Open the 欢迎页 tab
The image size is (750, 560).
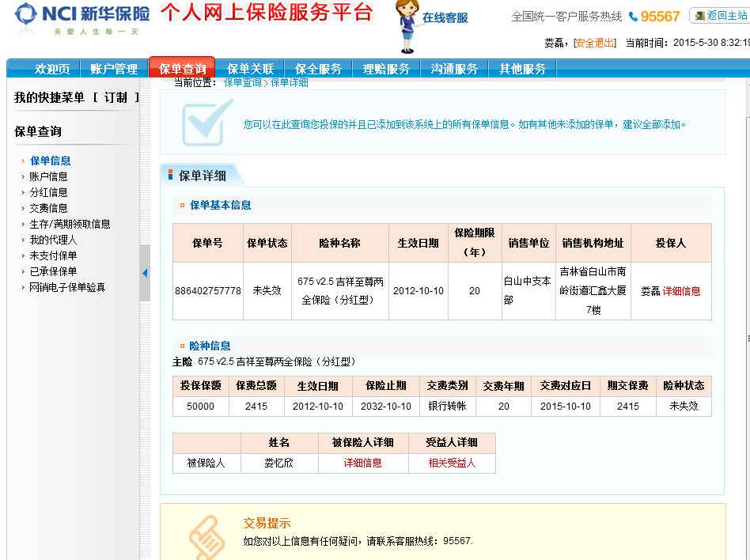tap(52, 69)
